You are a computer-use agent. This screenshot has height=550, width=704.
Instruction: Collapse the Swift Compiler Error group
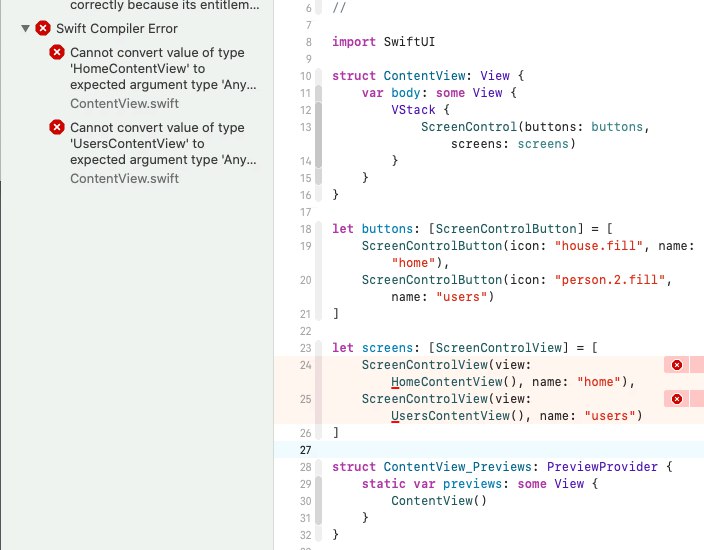click(26, 29)
